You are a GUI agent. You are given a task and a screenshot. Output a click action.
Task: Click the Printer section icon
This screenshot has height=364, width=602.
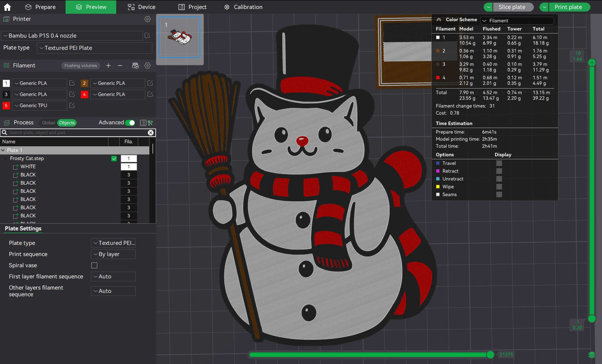click(6, 19)
